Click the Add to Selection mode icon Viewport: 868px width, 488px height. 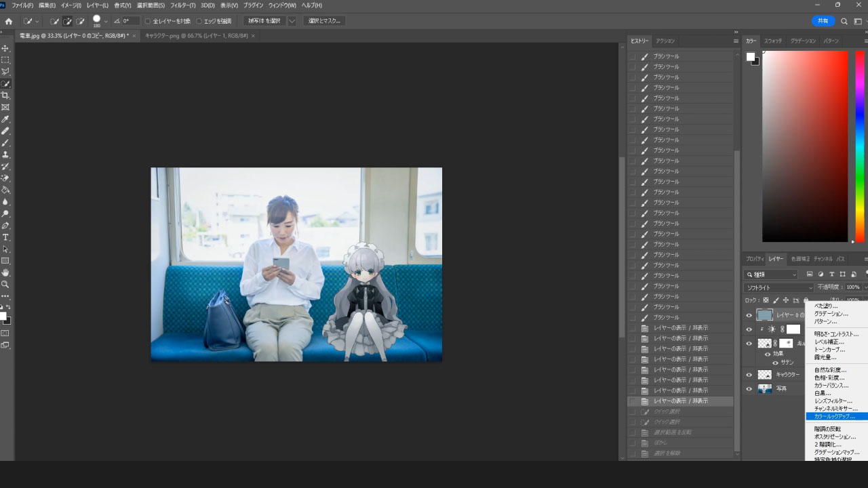(67, 21)
